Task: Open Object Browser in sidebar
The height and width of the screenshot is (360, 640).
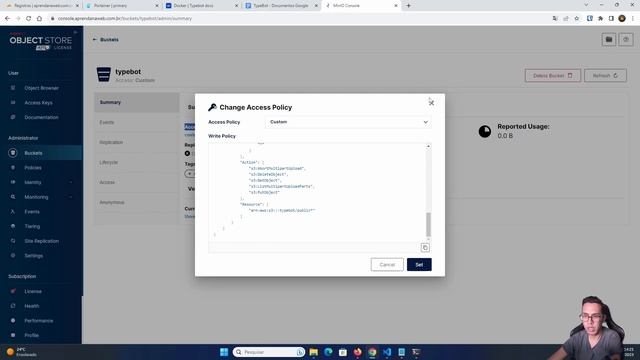Action: click(x=41, y=88)
